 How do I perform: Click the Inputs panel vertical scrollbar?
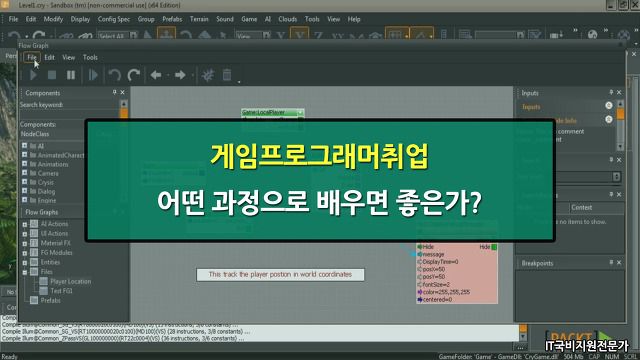[620, 125]
